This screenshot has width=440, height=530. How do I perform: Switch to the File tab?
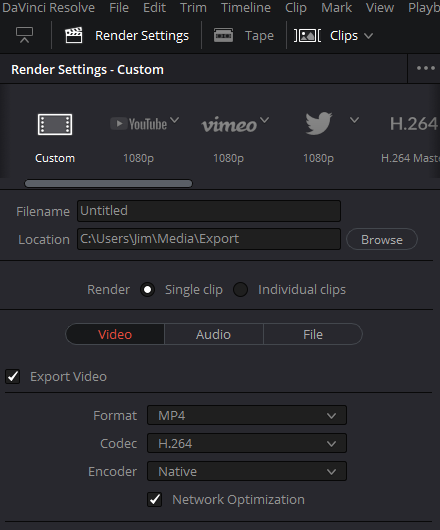pyautogui.click(x=313, y=334)
